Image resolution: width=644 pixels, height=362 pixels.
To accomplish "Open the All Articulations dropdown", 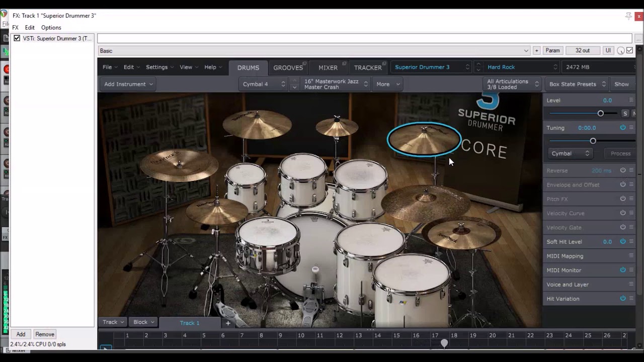I will [x=512, y=84].
